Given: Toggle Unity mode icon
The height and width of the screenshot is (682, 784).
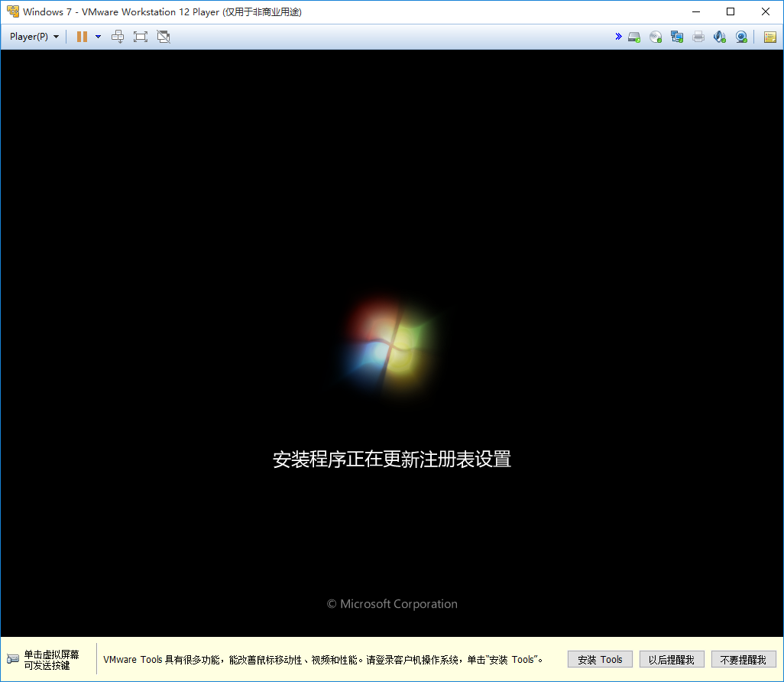Looking at the screenshot, I should pyautogui.click(x=164, y=37).
